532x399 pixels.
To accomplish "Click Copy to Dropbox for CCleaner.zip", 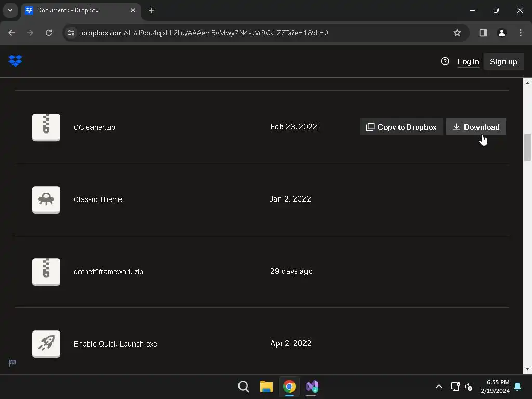I will pyautogui.click(x=402, y=127).
